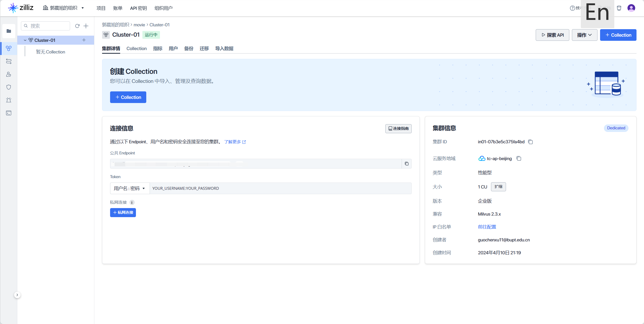This screenshot has width=644, height=324.
Task: Open the alerts sidebar icon
Action: coord(9,100)
